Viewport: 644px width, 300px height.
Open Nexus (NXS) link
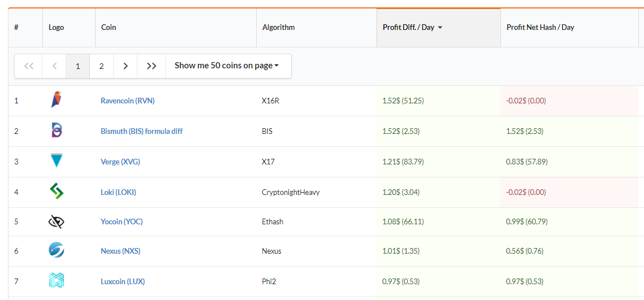[x=120, y=251]
